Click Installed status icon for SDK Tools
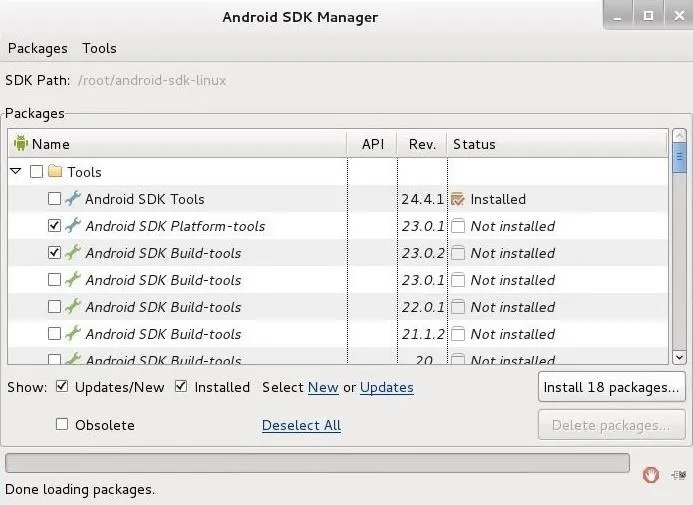This screenshot has width=693, height=505. pos(458,199)
